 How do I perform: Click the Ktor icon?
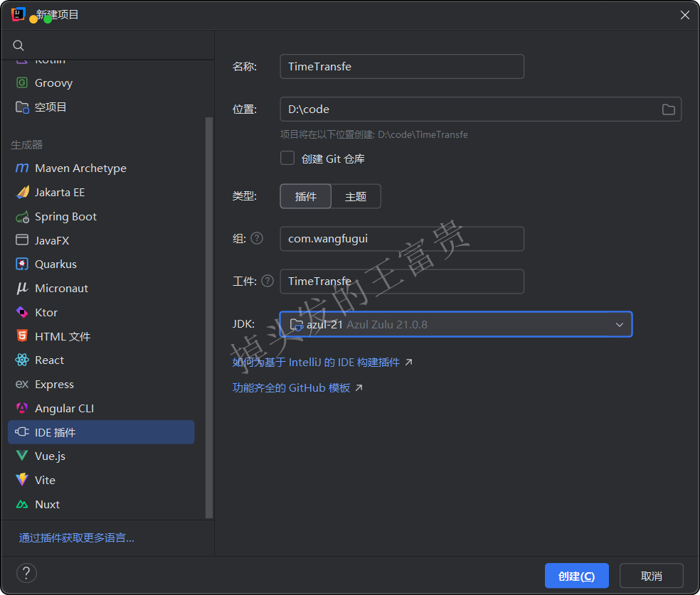point(22,312)
